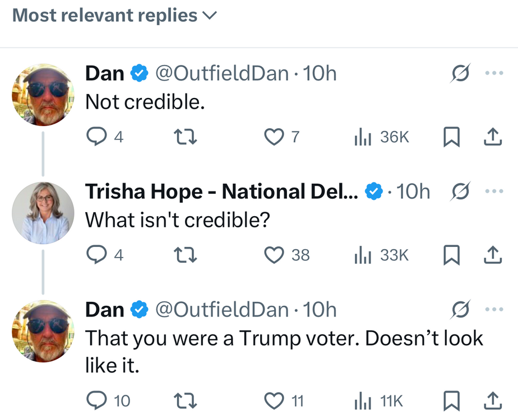Click the @OutfieldDan handle on last reply

click(x=222, y=309)
